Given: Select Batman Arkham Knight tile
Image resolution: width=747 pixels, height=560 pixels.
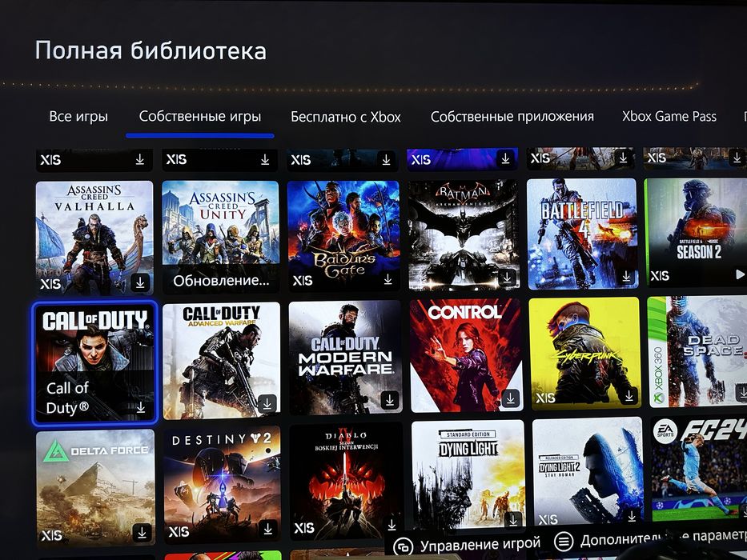Looking at the screenshot, I should (x=464, y=234).
